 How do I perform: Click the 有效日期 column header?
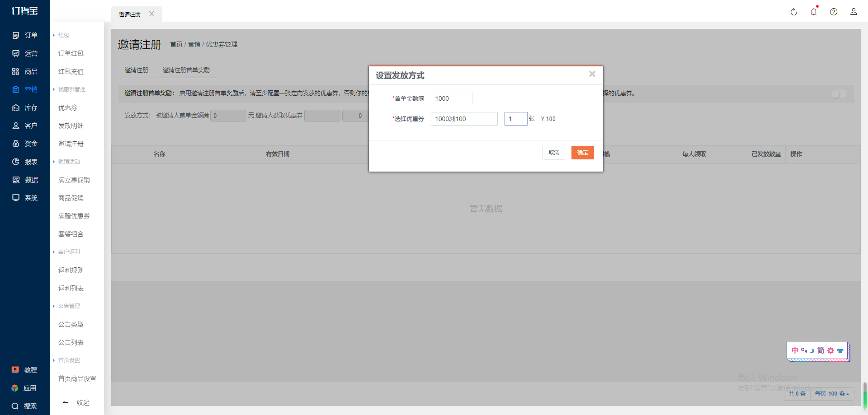[x=278, y=154]
